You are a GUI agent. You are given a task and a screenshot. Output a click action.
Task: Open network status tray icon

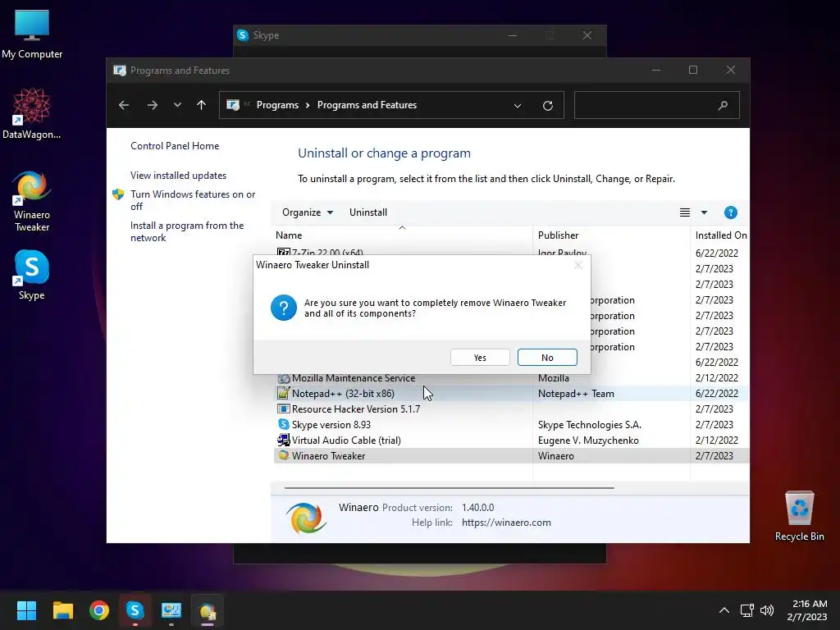746,610
